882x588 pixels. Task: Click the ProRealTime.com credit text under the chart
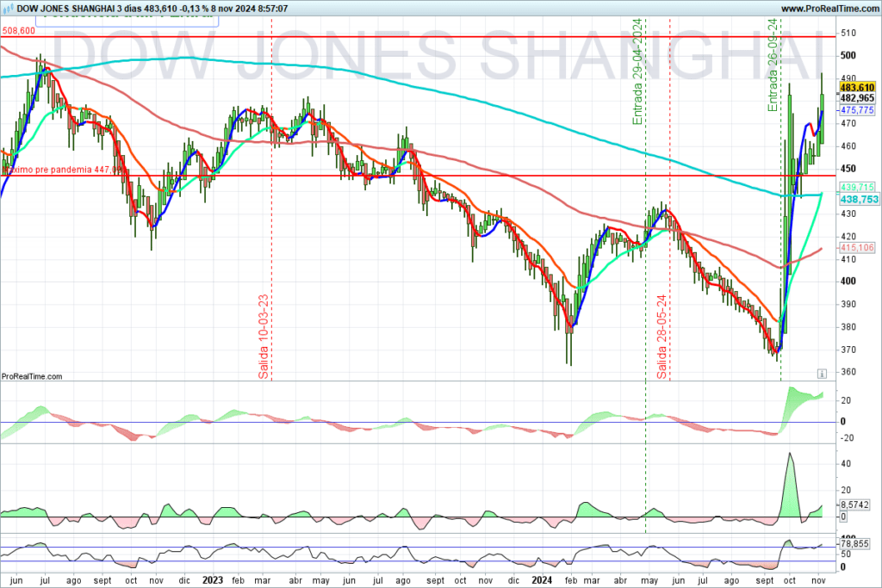coord(32,376)
